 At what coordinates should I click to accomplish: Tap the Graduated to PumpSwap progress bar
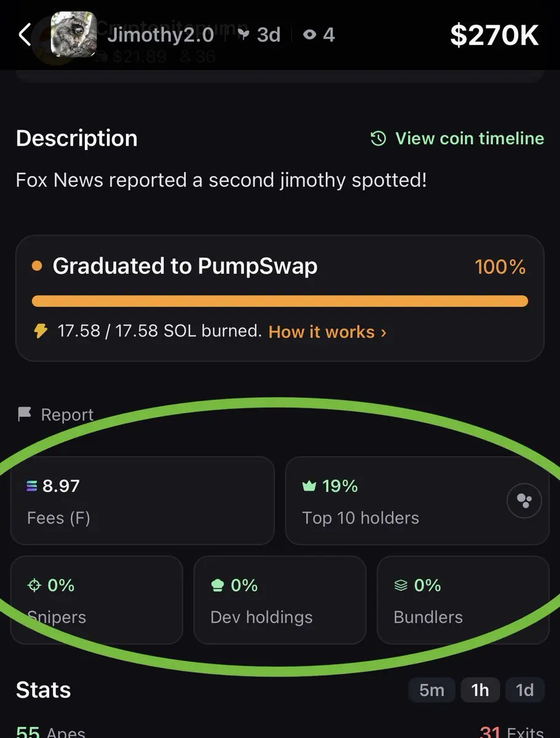point(280,301)
